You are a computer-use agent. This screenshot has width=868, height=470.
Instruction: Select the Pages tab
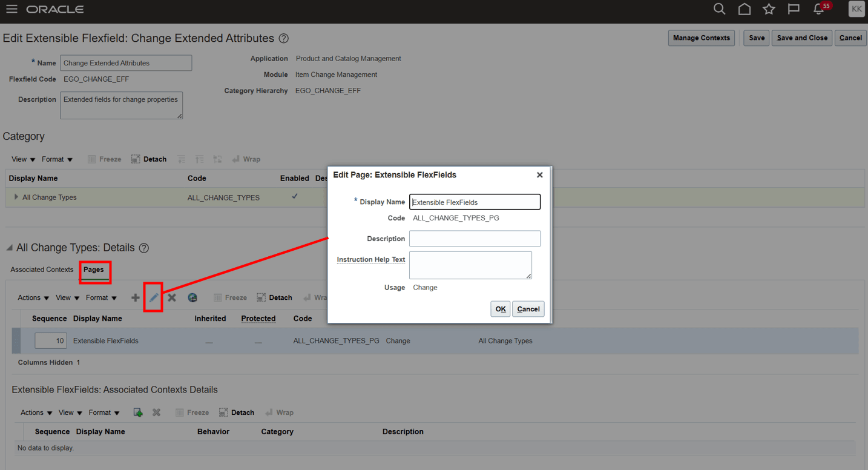[94, 270]
